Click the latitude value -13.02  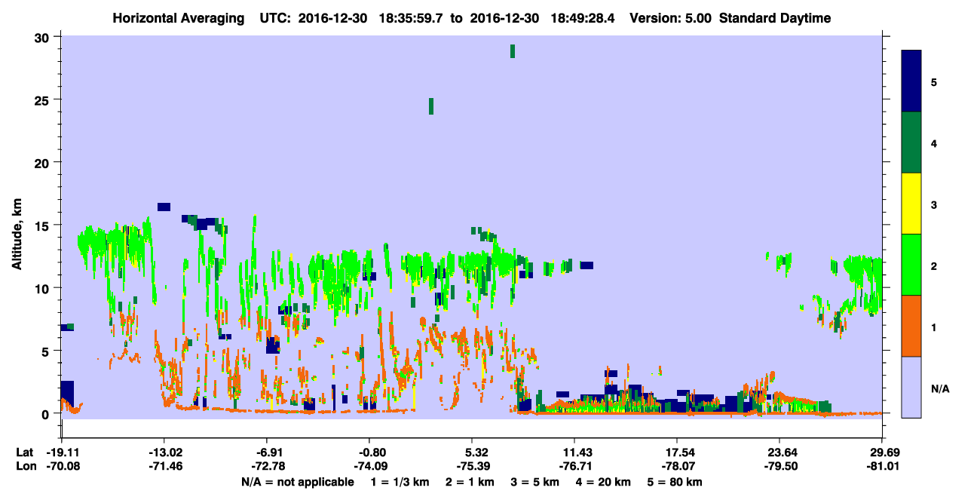tap(164, 452)
